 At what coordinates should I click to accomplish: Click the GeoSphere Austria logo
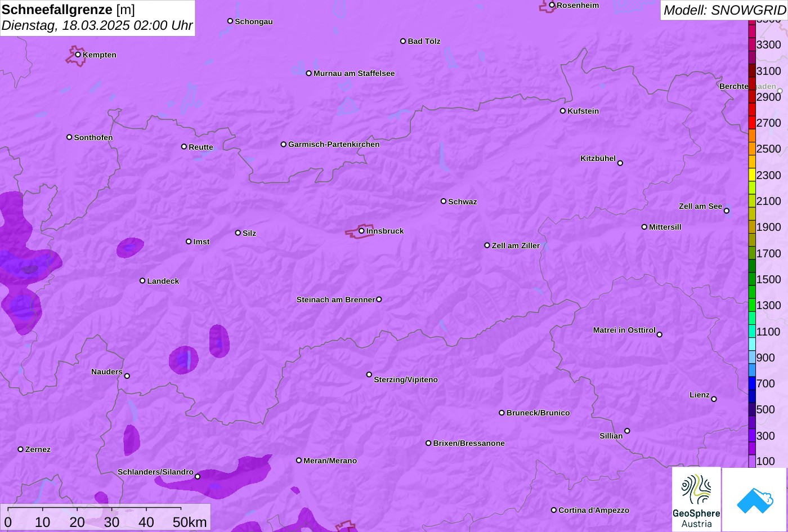click(x=696, y=499)
